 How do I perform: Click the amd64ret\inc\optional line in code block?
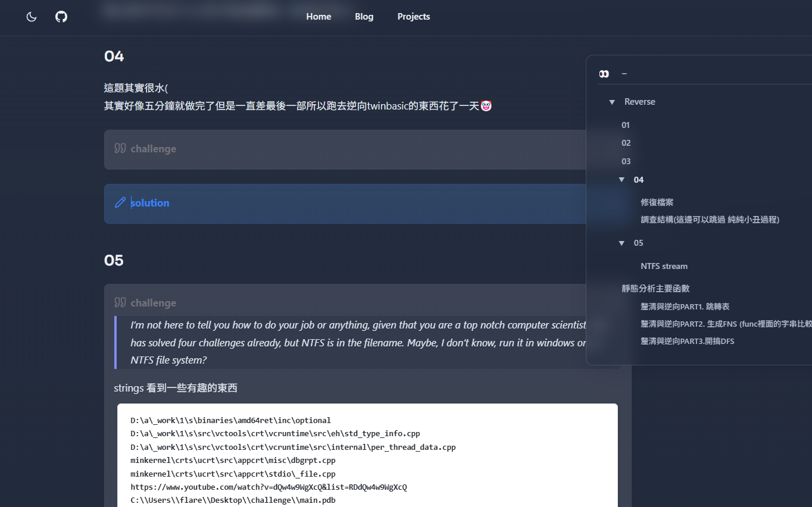click(230, 420)
